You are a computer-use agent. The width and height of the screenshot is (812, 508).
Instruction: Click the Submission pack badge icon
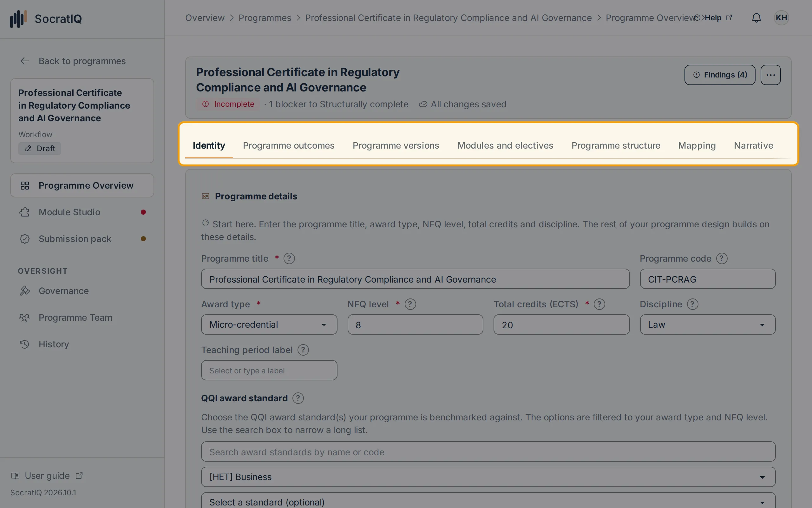pyautogui.click(x=24, y=239)
